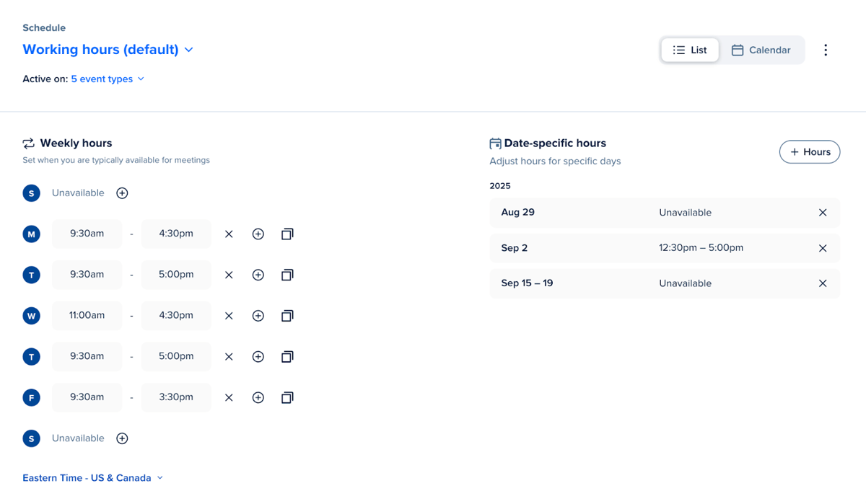Remove the Sep 15 – 19 unavailable entry
This screenshot has height=504, width=866.
point(823,283)
